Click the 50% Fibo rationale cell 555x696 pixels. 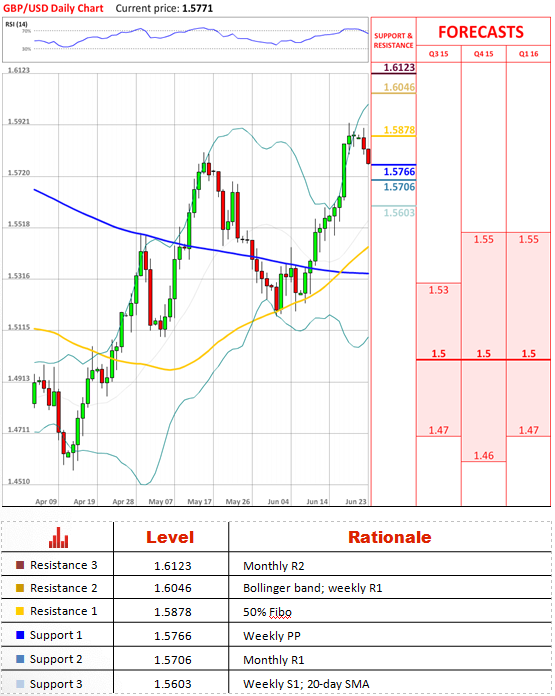point(267,612)
